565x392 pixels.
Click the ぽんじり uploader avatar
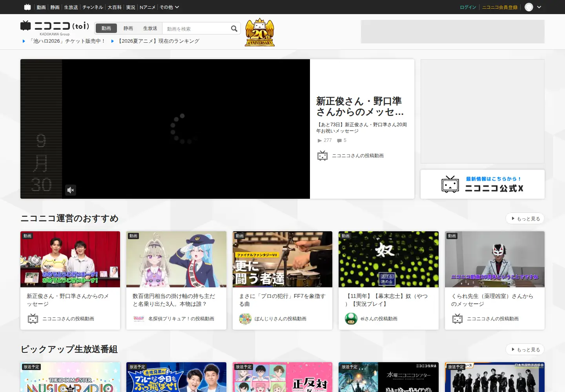245,319
